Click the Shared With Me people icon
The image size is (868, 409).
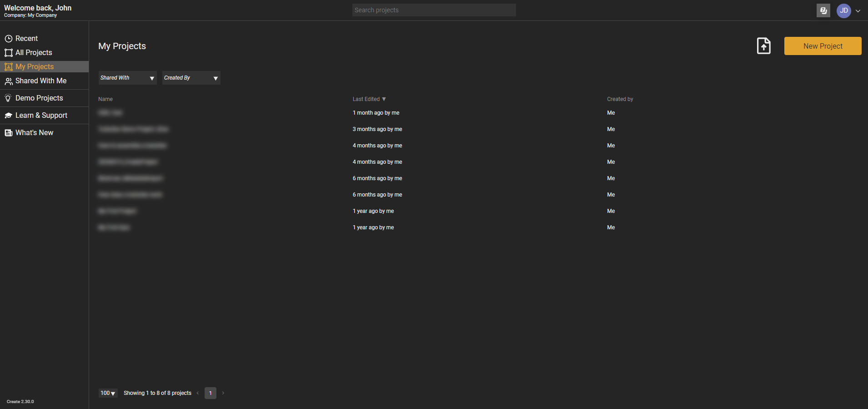tap(8, 81)
